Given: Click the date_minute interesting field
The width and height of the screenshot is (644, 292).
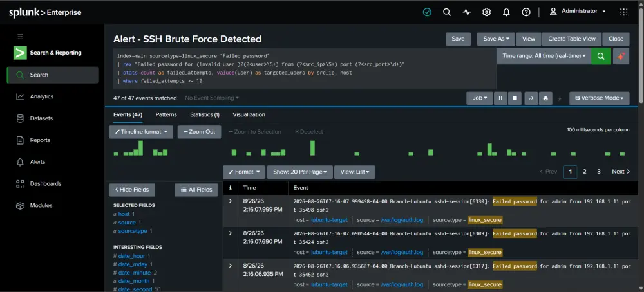Looking at the screenshot, I should click(x=135, y=273).
